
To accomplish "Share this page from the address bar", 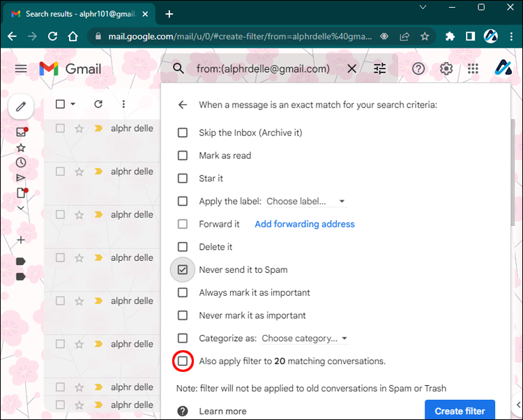I will (x=404, y=36).
